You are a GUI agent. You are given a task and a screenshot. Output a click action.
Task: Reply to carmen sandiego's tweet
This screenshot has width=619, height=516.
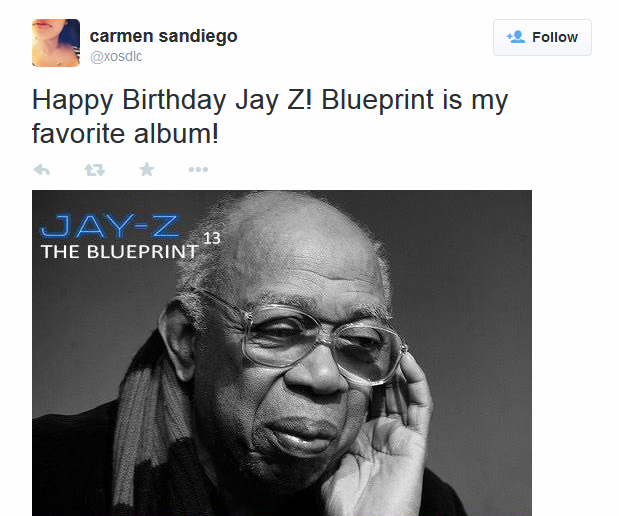[42, 170]
